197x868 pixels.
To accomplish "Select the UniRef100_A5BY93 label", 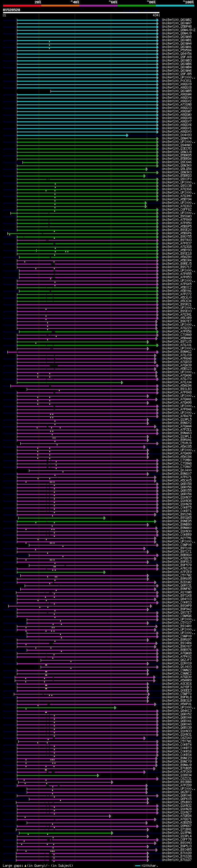I will [177, 250].
